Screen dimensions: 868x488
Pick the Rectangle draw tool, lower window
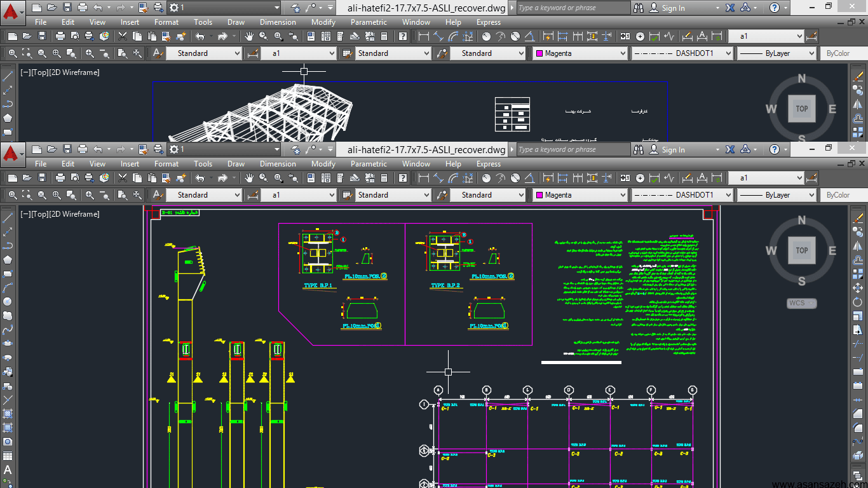[x=8, y=273]
